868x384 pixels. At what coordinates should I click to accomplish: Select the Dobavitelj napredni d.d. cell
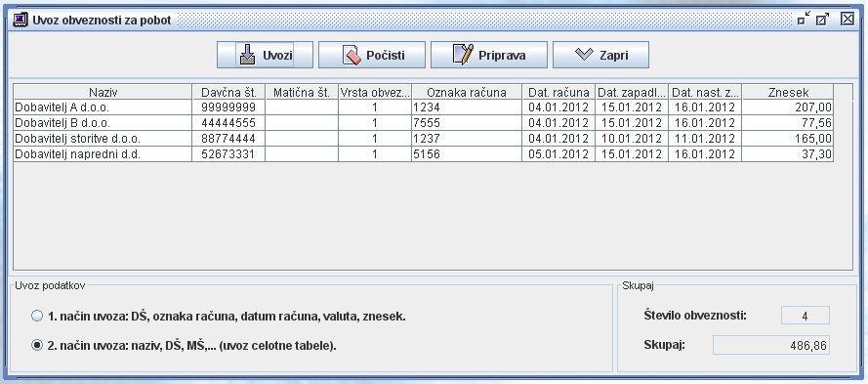coord(103,154)
